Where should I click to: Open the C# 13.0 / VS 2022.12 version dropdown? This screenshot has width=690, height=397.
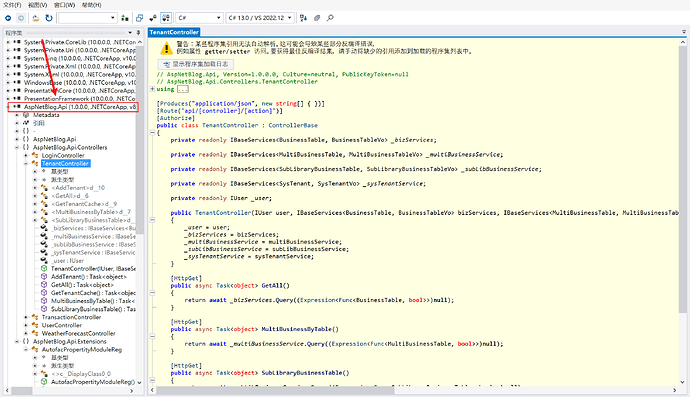click(x=260, y=18)
